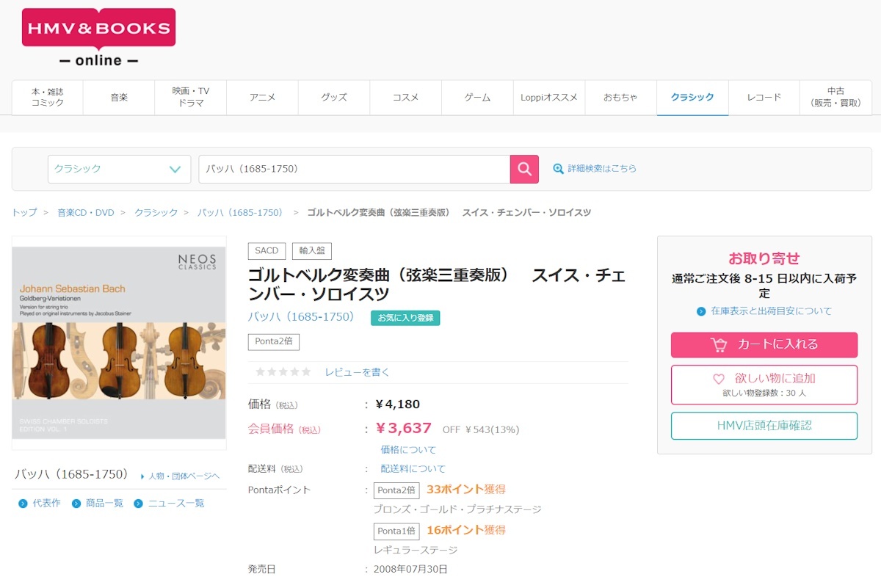The width and height of the screenshot is (881, 588).
Task: Open the 配送料について link
Action: pos(413,469)
